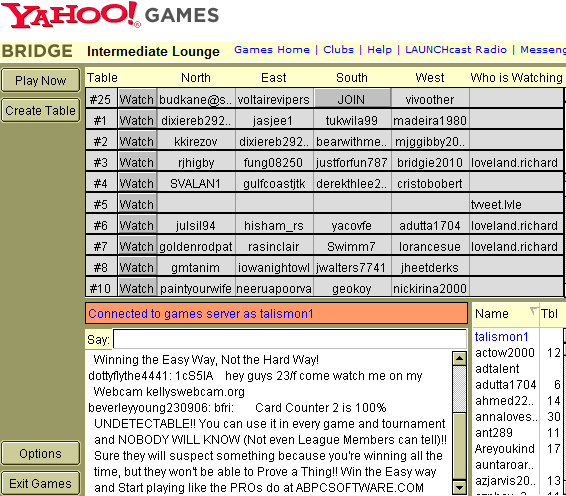566x496 pixels.
Task: Click the Say chat input field
Action: [x=289, y=339]
